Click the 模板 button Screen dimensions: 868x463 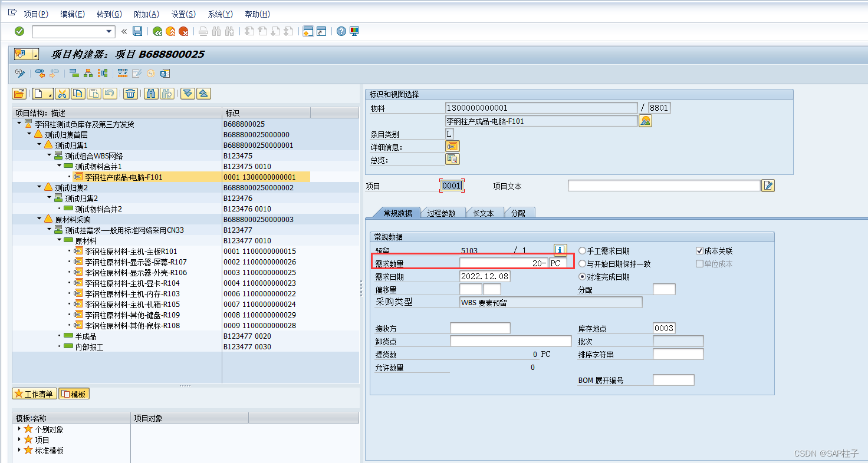74,393
